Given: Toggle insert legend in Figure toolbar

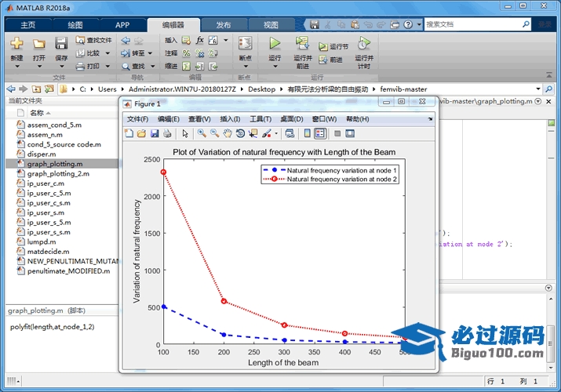Looking at the screenshot, I should coord(320,133).
